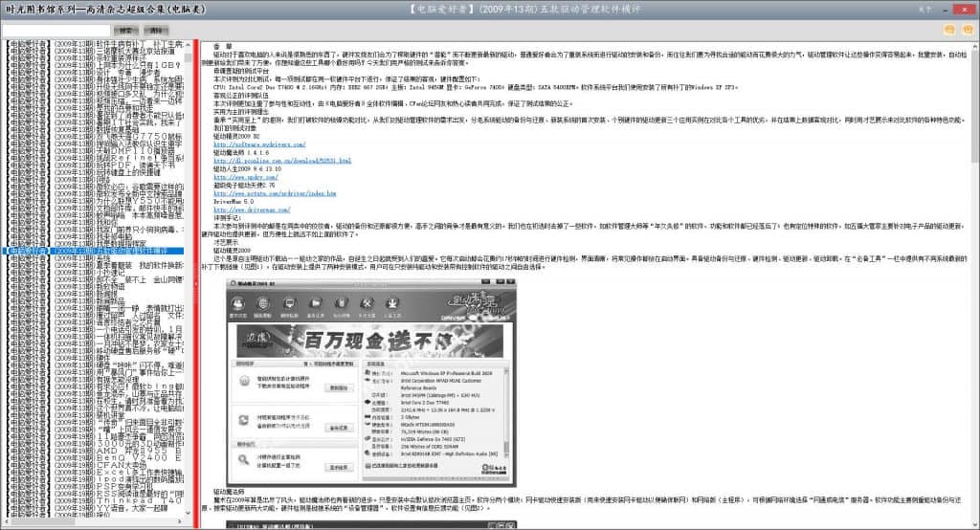The height and width of the screenshot is (530, 980).
Task: Click the content pane vertical scrollbar
Action: [974, 287]
